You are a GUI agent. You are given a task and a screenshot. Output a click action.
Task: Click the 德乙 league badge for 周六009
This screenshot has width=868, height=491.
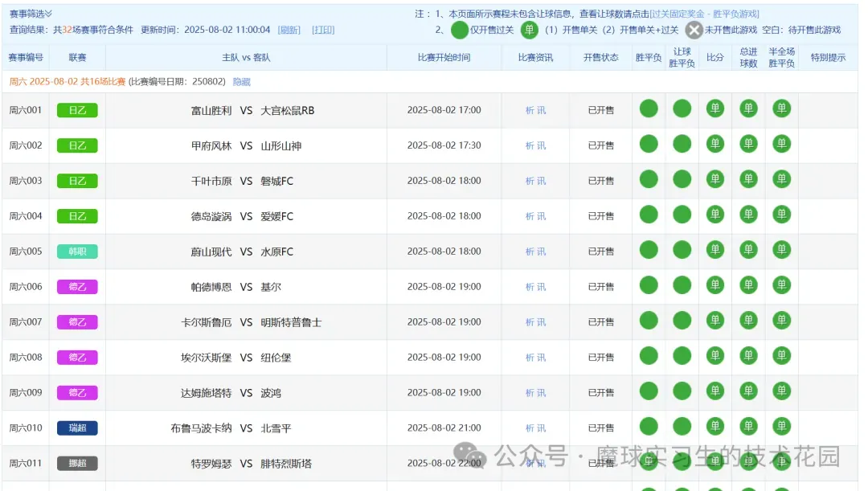point(77,393)
